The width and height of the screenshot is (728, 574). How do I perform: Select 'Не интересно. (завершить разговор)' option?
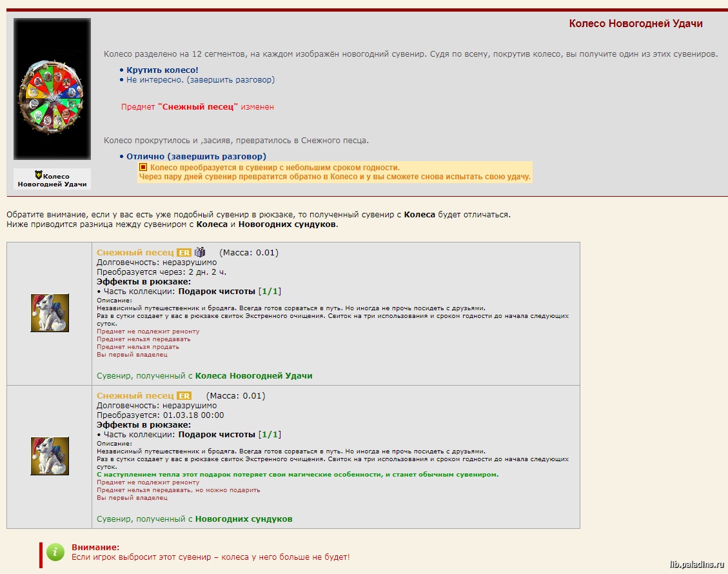[200, 80]
